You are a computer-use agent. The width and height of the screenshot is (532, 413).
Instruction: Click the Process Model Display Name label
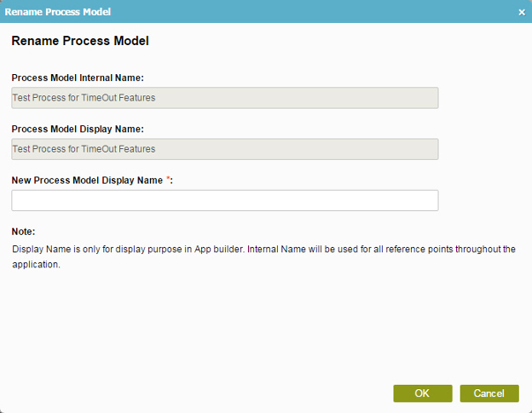pyautogui.click(x=78, y=129)
